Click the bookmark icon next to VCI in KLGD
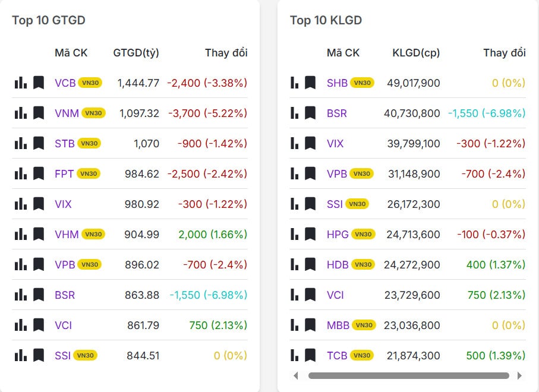The height and width of the screenshot is (392, 539). [x=310, y=295]
